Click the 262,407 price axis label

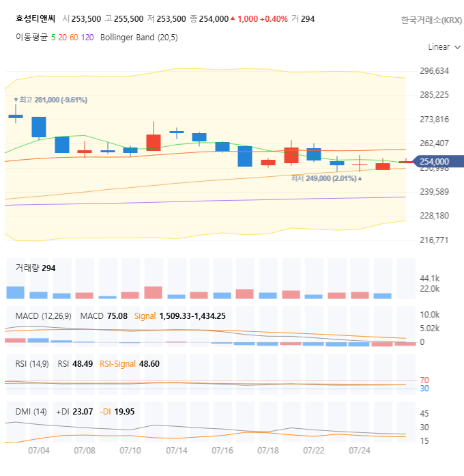point(434,143)
